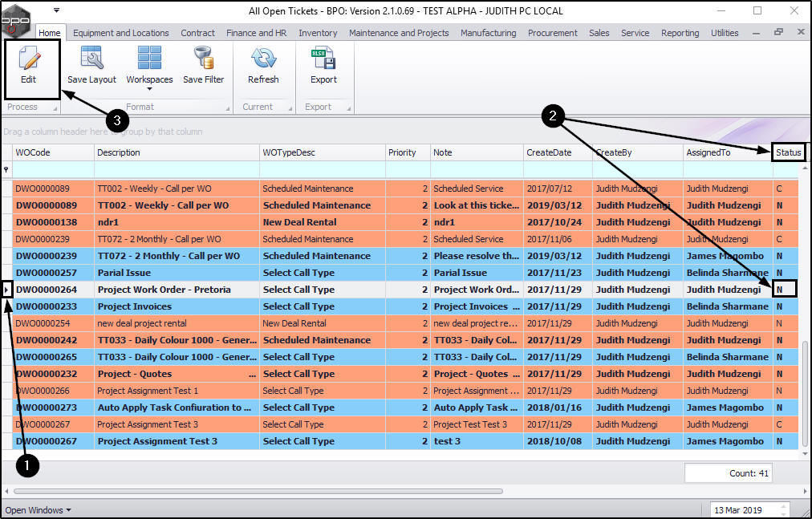This screenshot has height=519, width=812.
Task: Click the Description filter input cell
Action: pos(177,169)
